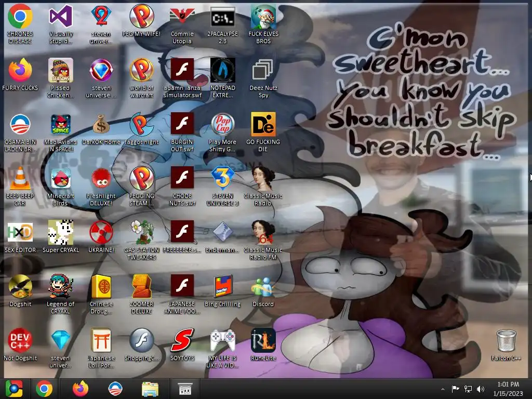Image resolution: width=532 pixels, height=399 pixels.
Task: Select the CHODE NUTS.swf flash file
Action: (182, 178)
